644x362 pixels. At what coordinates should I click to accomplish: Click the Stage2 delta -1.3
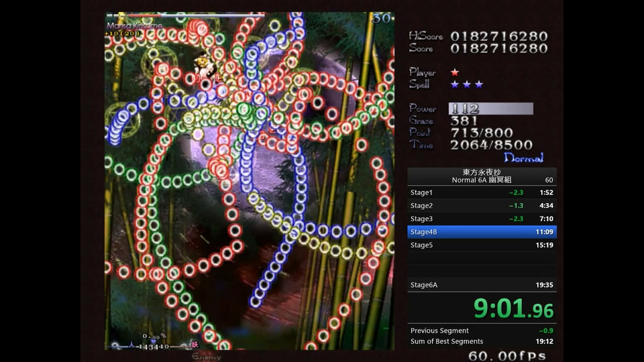tap(517, 206)
